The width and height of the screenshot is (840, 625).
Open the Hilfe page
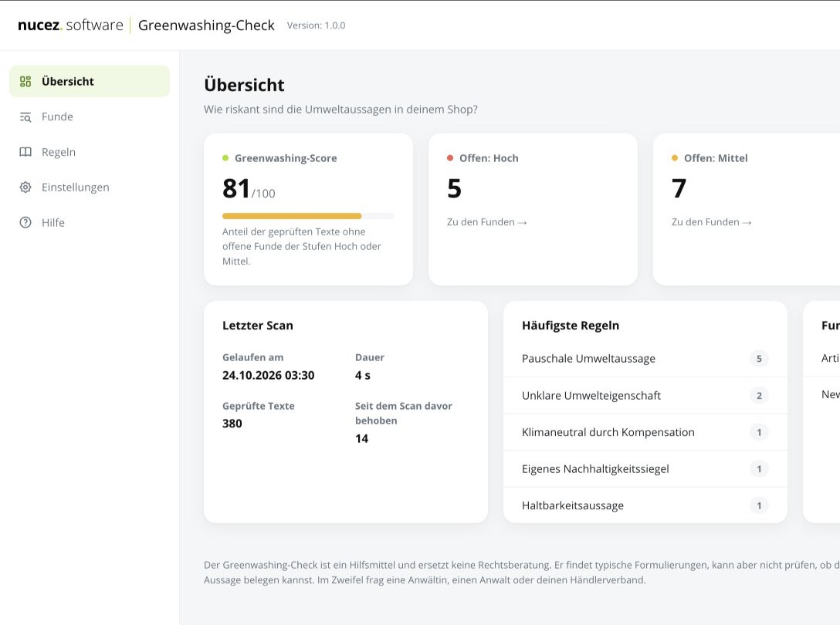90,223
